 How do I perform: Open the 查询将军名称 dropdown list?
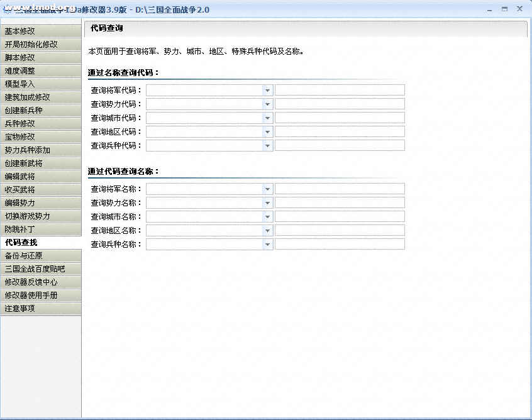click(x=267, y=189)
